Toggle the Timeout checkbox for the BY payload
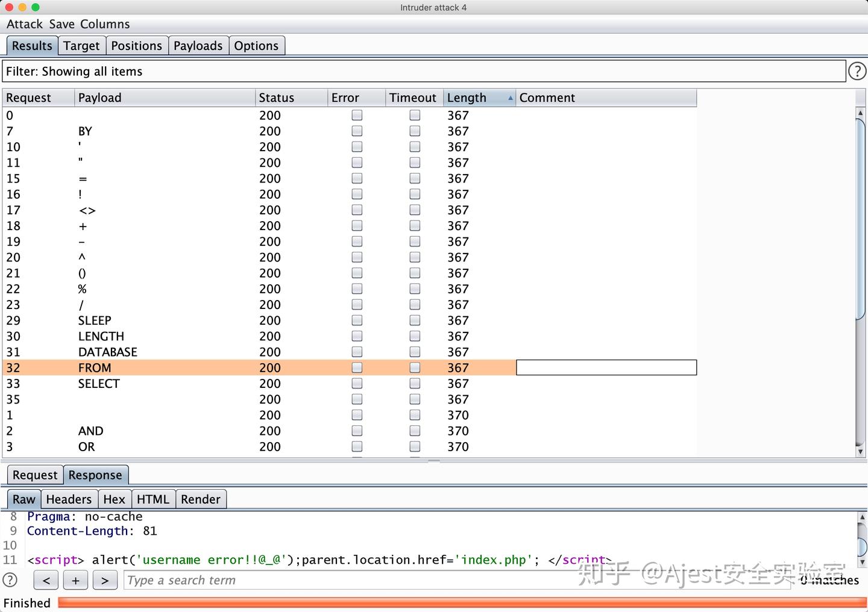 tap(415, 131)
